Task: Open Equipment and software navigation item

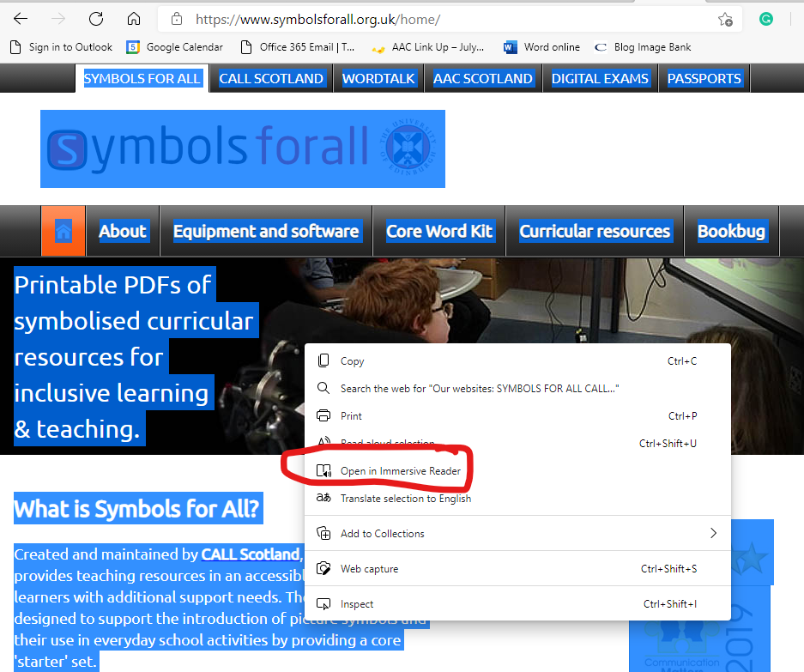Action: tap(266, 231)
